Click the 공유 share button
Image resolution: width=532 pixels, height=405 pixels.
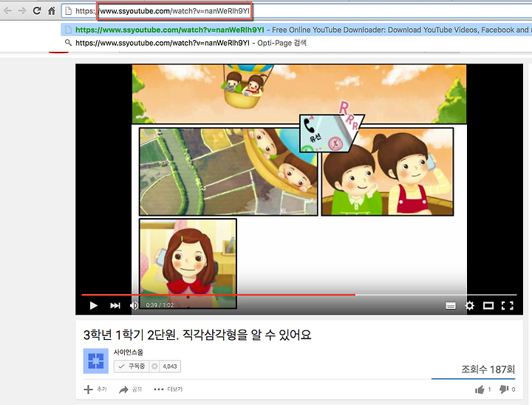coord(130,389)
